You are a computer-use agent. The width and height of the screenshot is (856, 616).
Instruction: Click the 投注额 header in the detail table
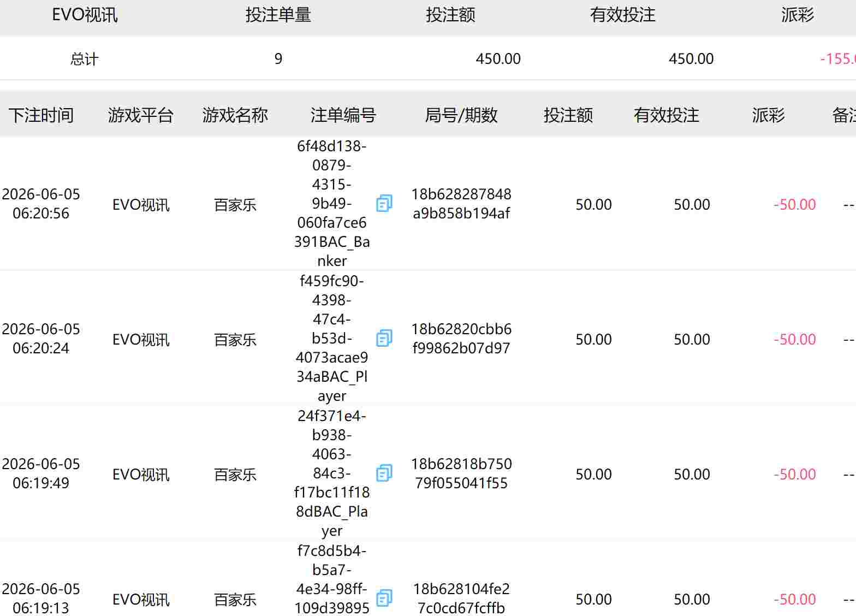click(568, 115)
